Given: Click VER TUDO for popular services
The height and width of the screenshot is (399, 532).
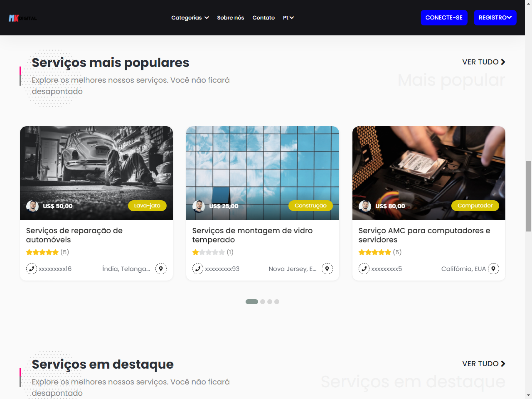Looking at the screenshot, I should (484, 62).
